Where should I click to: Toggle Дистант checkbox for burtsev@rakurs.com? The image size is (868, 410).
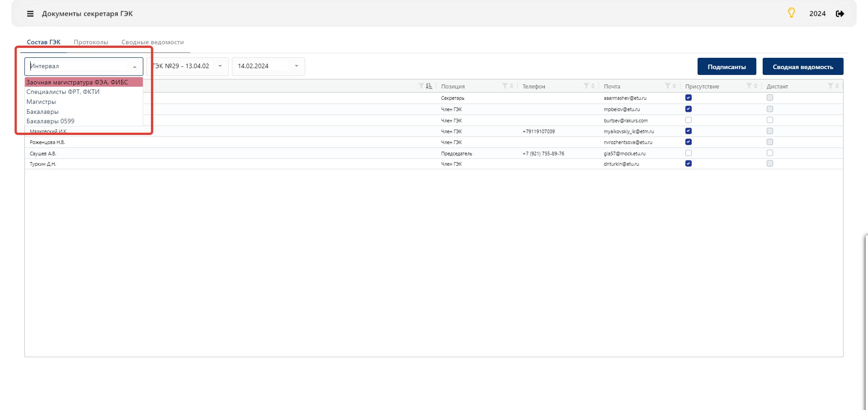(770, 120)
